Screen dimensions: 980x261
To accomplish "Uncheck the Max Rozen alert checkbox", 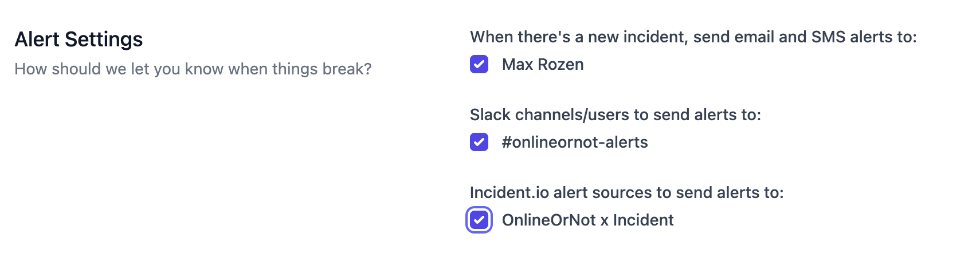I will pos(479,64).
